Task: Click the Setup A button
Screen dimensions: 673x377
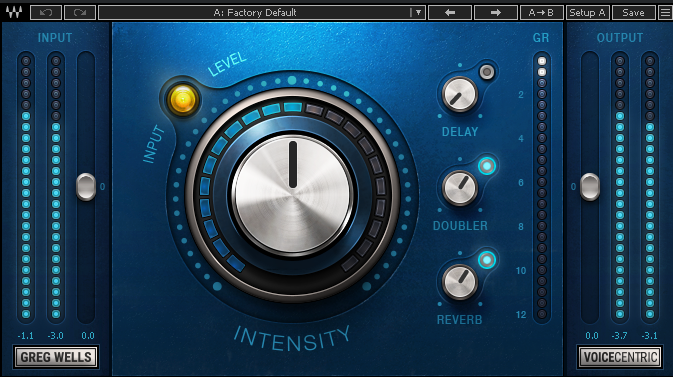Action: tap(588, 12)
